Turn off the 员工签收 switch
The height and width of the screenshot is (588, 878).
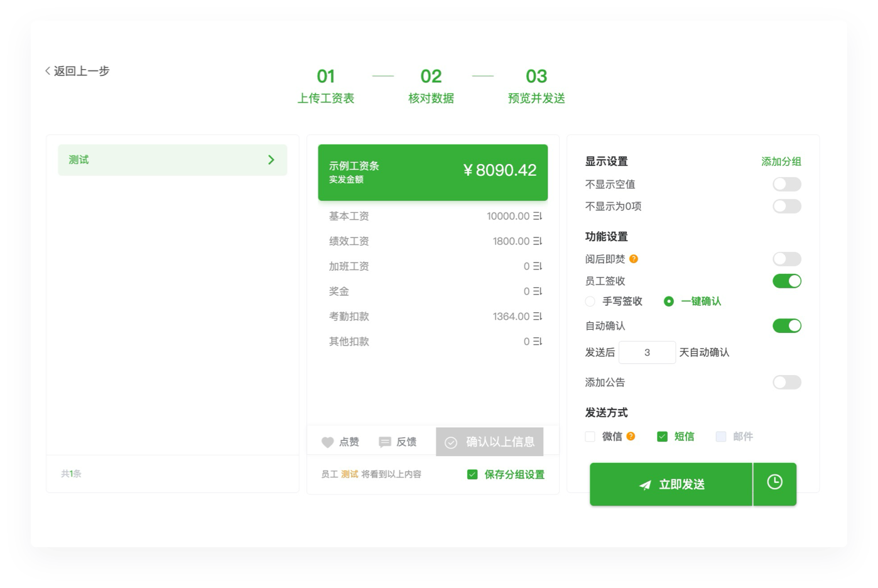(x=786, y=281)
